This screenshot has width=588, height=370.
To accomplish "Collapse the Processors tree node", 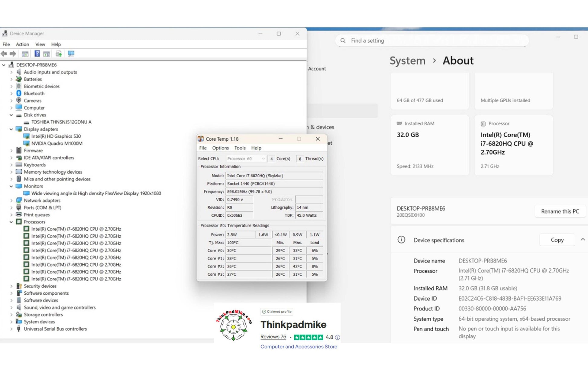I will click(11, 222).
